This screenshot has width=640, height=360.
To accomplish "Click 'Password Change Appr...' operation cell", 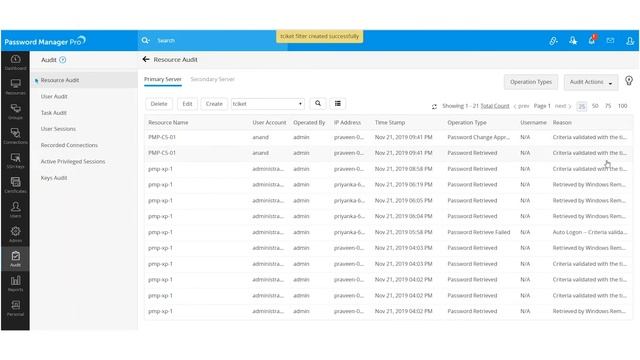I will click(478, 137).
